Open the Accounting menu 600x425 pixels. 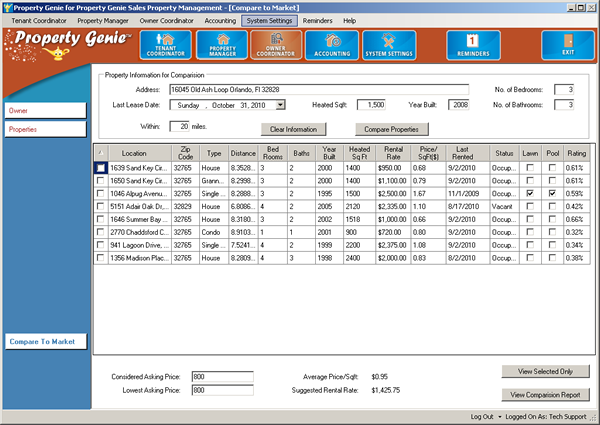tap(220, 21)
